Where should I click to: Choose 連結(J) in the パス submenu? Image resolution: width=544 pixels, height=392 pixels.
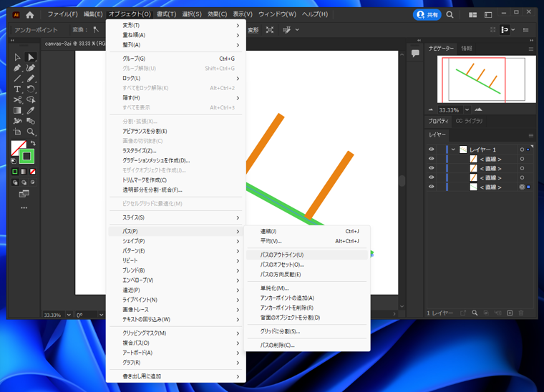(307, 231)
